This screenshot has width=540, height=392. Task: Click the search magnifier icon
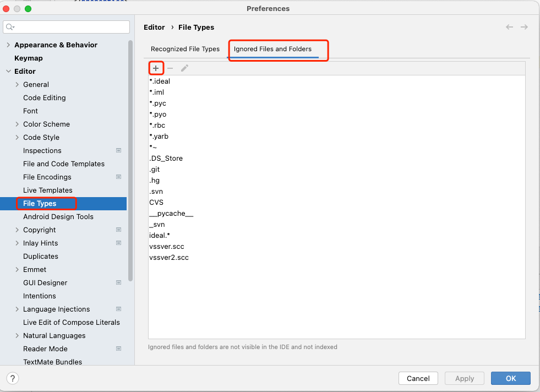point(10,27)
